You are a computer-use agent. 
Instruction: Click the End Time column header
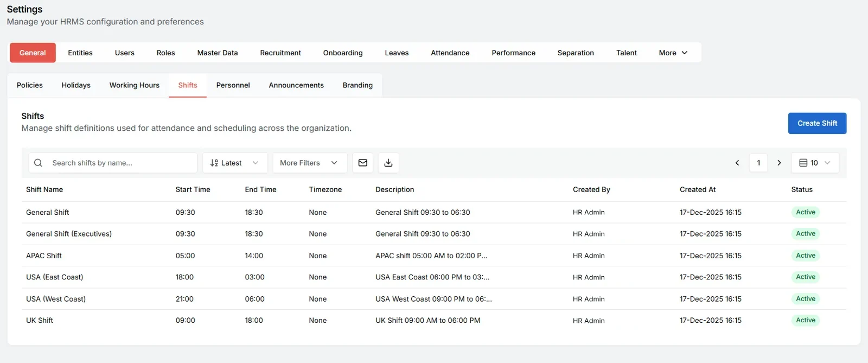pos(260,189)
